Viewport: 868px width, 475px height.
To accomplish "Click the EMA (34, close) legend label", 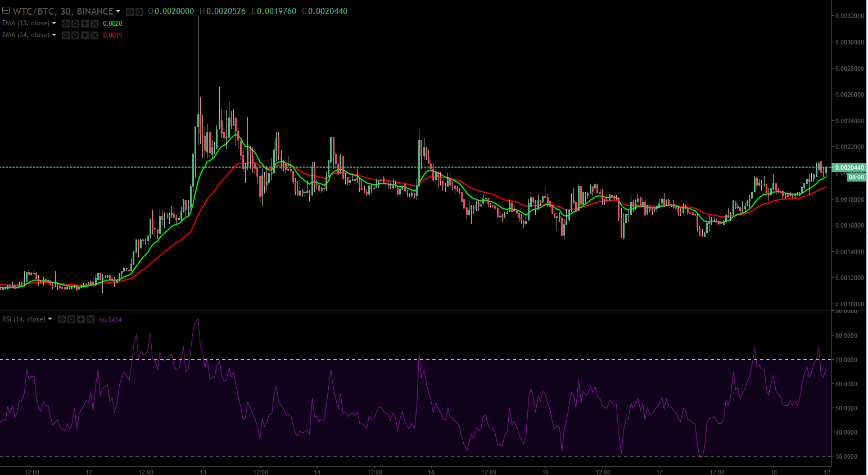I will coord(26,35).
